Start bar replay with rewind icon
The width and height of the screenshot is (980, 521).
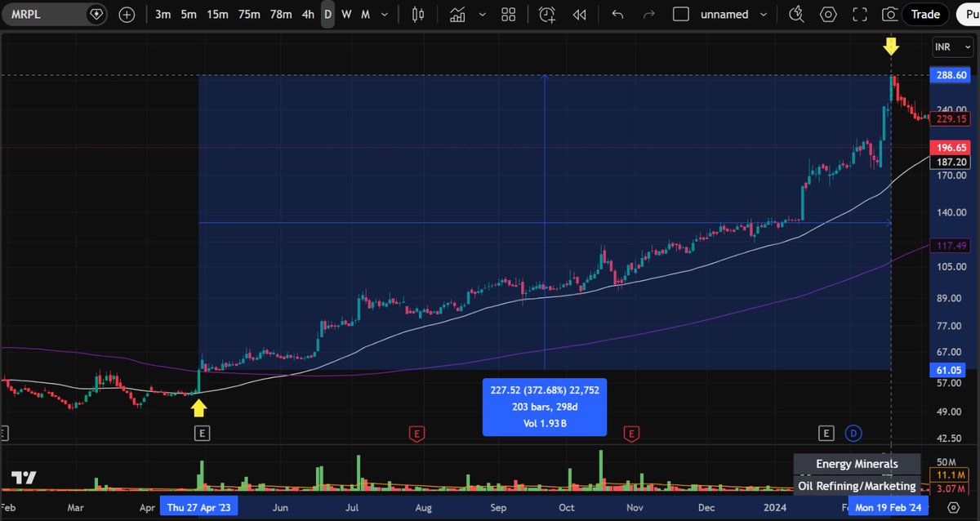pos(580,15)
